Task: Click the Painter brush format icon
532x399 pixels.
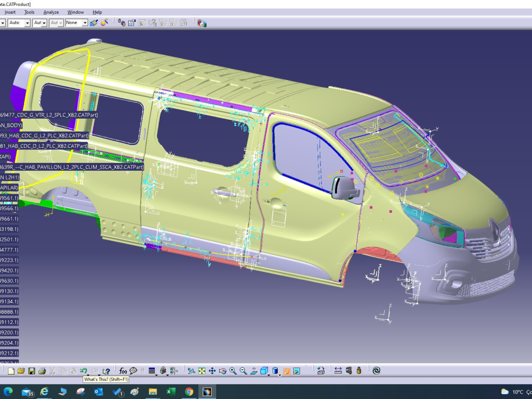Action: [94, 23]
